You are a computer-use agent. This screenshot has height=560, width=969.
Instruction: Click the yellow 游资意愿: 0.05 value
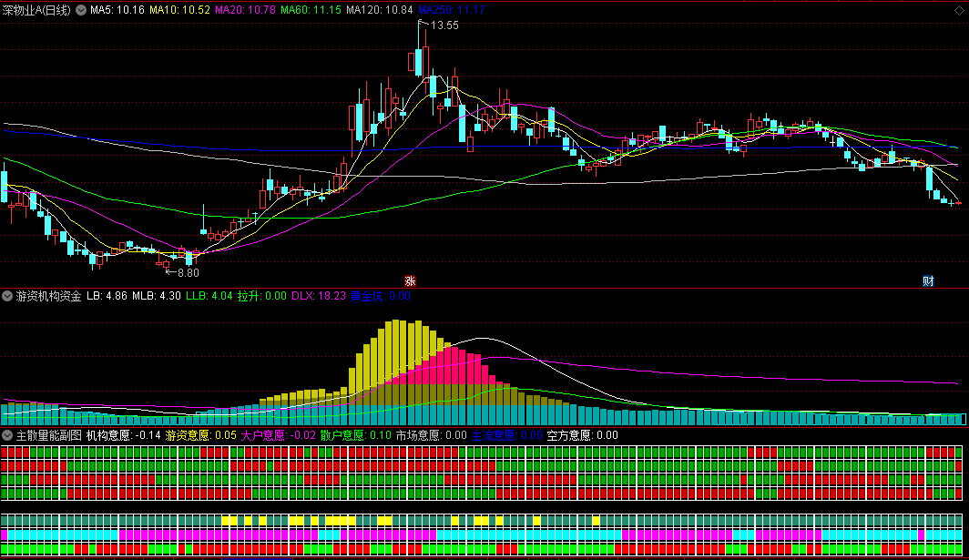(x=201, y=435)
